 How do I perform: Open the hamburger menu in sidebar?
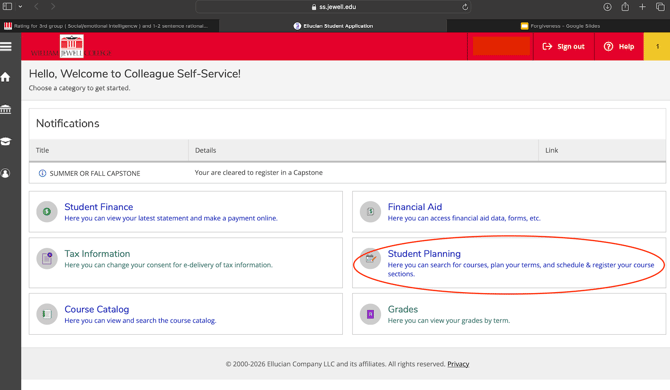point(6,47)
